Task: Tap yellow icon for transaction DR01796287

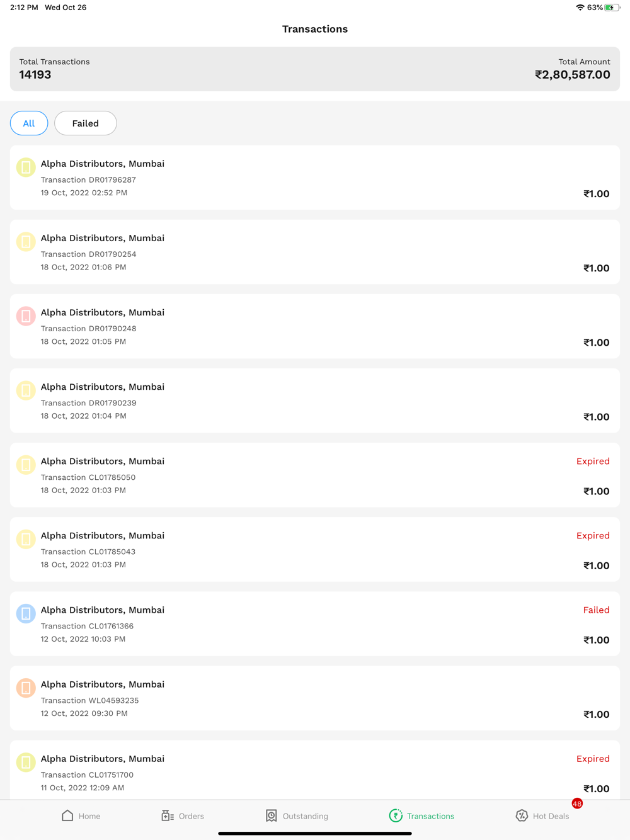Action: (x=26, y=167)
